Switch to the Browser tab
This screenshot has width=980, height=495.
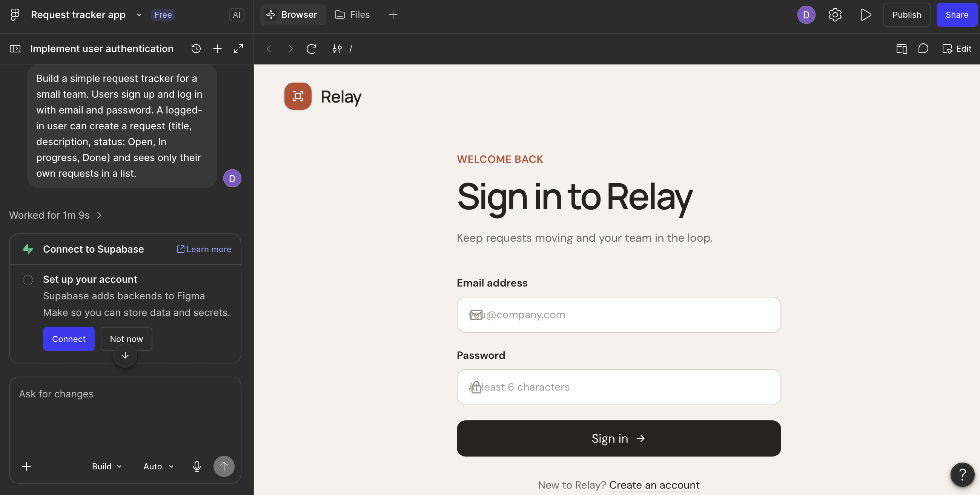click(293, 15)
